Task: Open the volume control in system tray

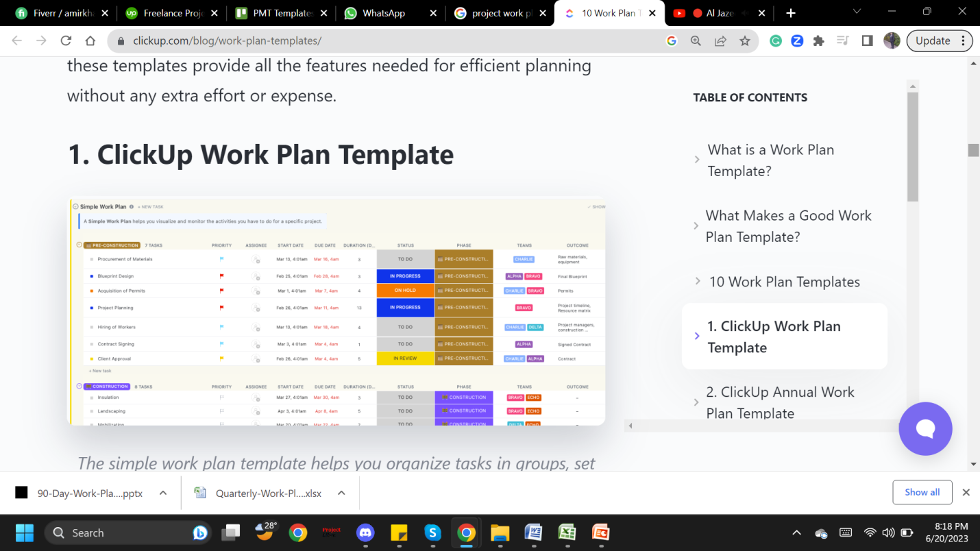Action: (888, 532)
